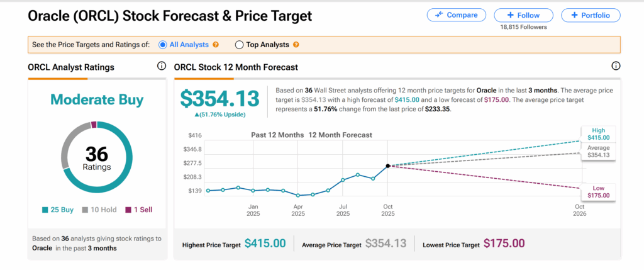Click the High $415.00 forecast label

tap(597, 133)
